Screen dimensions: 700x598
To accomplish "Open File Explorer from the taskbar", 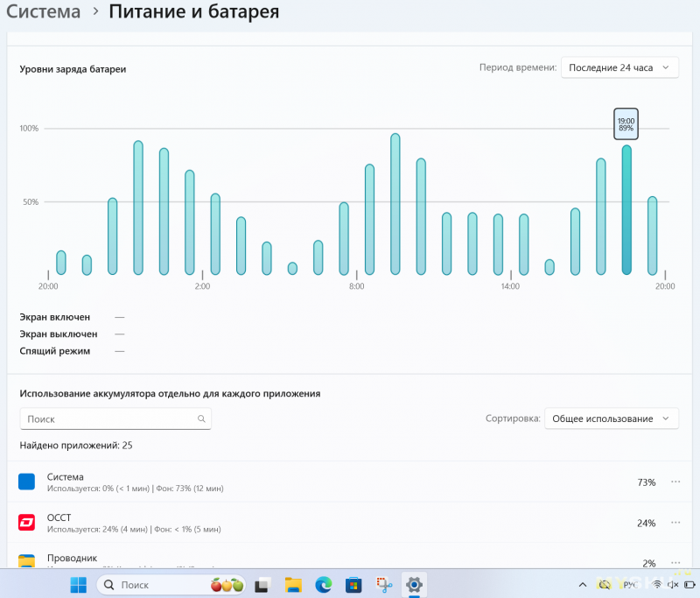I will 293,584.
